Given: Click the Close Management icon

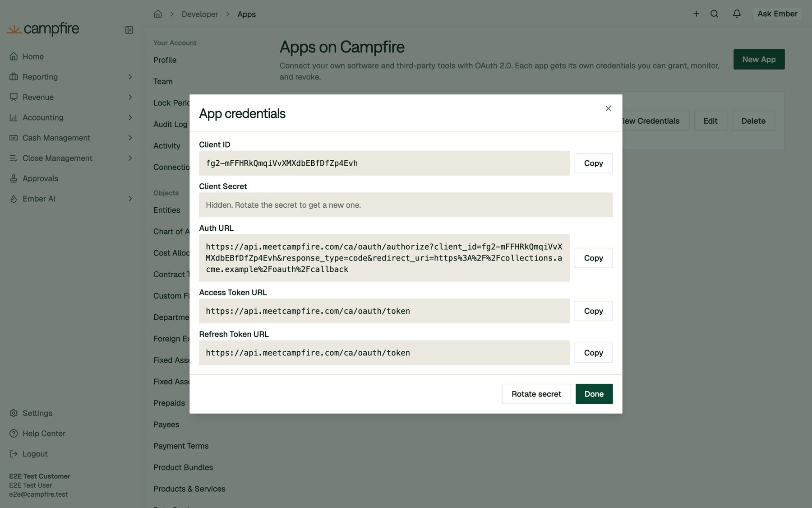Looking at the screenshot, I should coord(14,158).
